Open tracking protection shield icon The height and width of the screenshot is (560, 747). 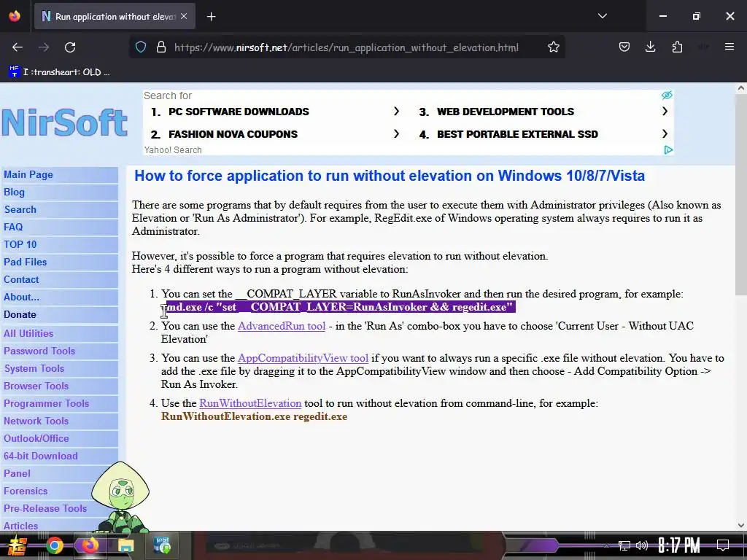click(141, 47)
